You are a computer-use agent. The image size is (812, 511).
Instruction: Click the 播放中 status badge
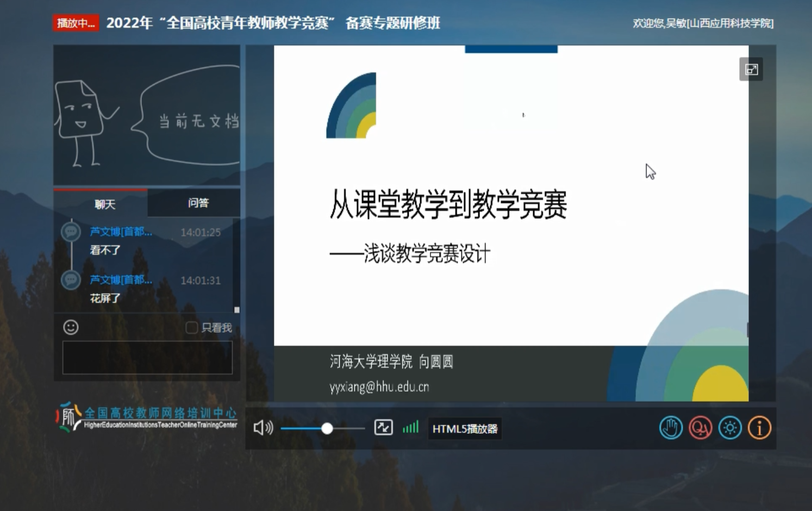[x=76, y=23]
